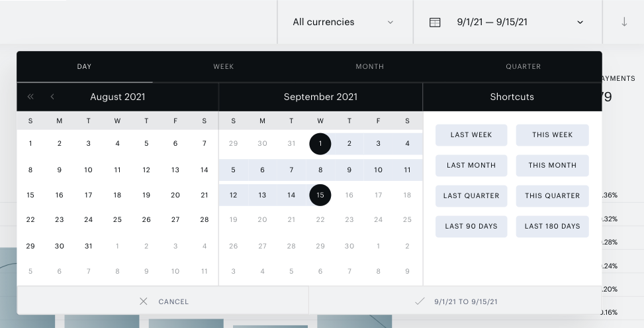The height and width of the screenshot is (328, 644).
Task: Select September 1 start date
Action: point(320,144)
